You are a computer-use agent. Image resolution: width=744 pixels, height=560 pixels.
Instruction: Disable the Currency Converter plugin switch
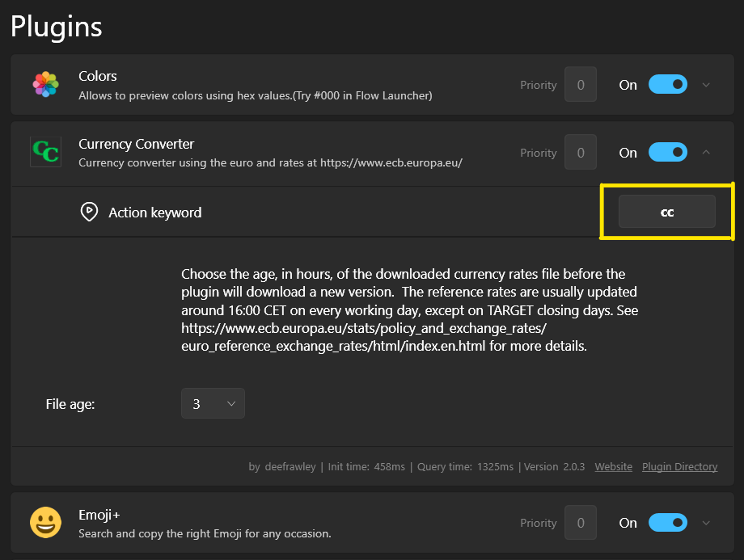pos(668,152)
